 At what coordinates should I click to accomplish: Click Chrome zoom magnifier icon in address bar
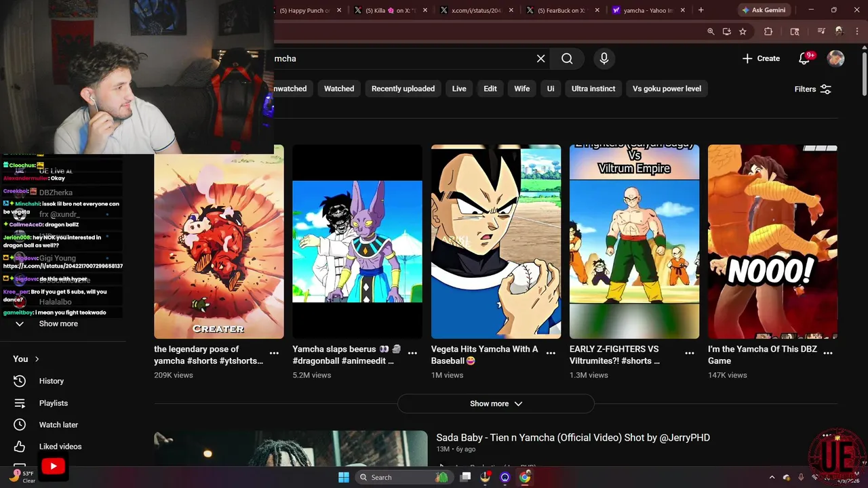(711, 31)
